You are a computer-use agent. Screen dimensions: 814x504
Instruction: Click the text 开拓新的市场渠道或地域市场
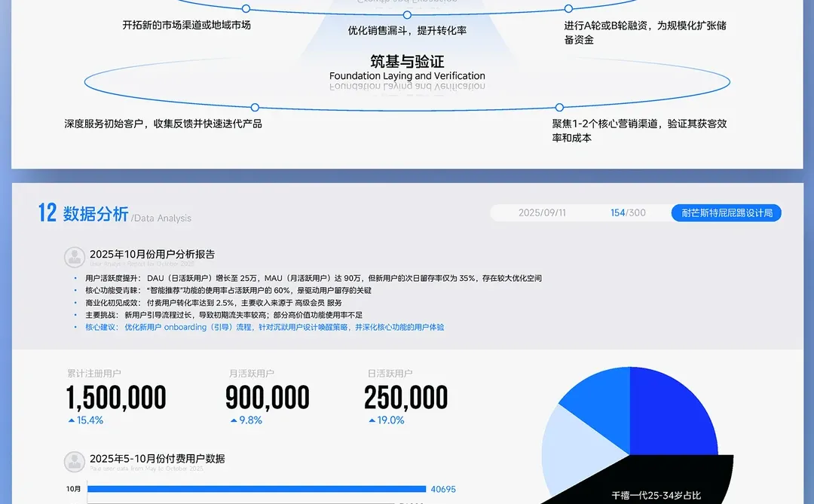[x=186, y=25]
